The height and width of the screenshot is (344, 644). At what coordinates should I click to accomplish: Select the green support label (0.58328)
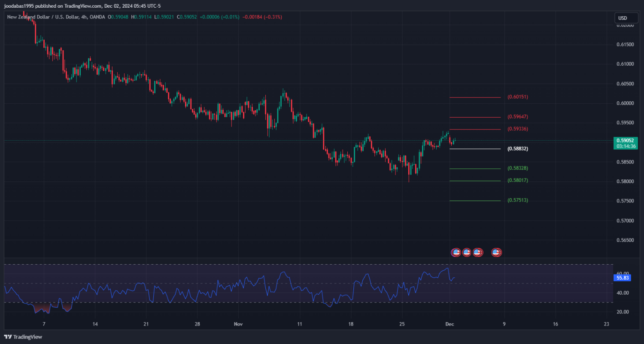pyautogui.click(x=517, y=168)
